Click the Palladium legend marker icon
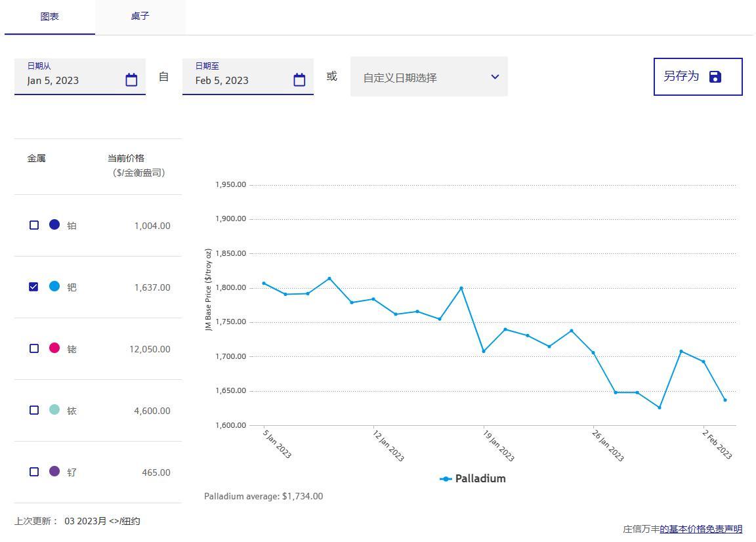This screenshot has height=542, width=756. [x=446, y=479]
